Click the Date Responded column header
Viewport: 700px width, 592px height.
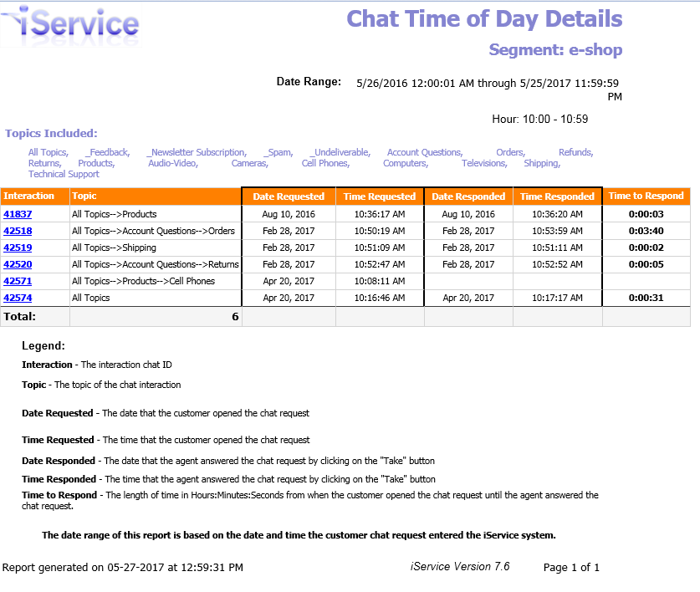click(x=468, y=196)
